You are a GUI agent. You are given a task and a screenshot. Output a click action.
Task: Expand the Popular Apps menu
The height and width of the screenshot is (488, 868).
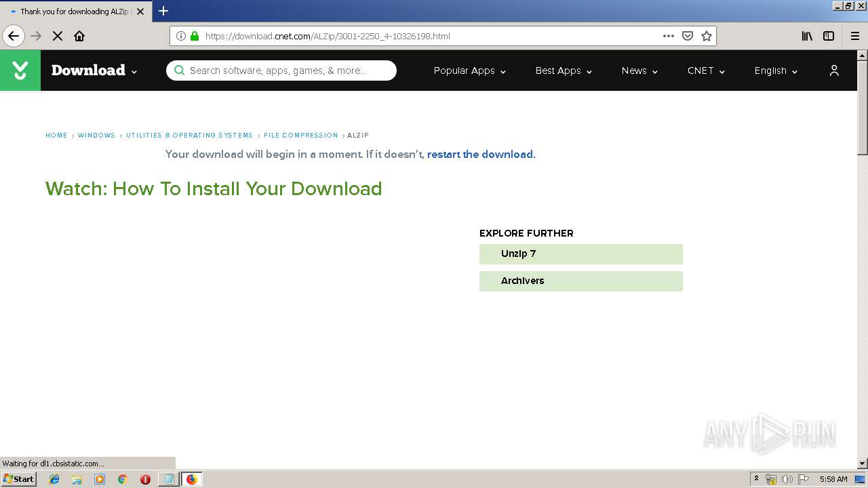click(470, 70)
